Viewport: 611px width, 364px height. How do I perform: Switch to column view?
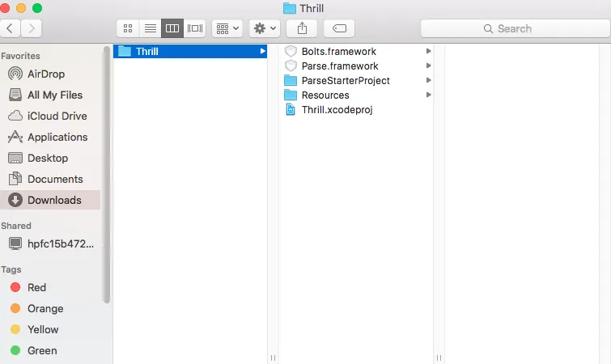click(172, 28)
